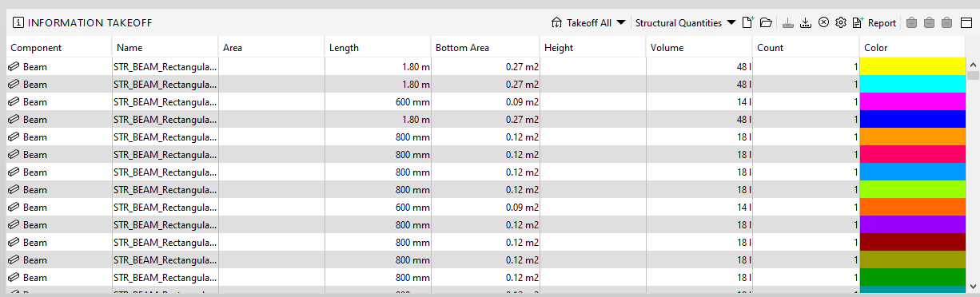Click 0.09 m2 bottom area in magenta row
This screenshot has height=297, width=980.
point(522,102)
